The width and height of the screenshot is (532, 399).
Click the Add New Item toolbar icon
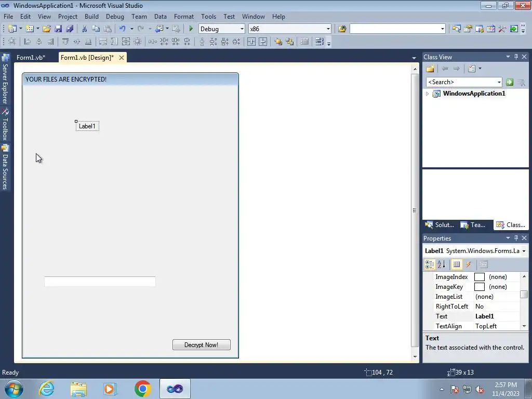click(x=30, y=29)
